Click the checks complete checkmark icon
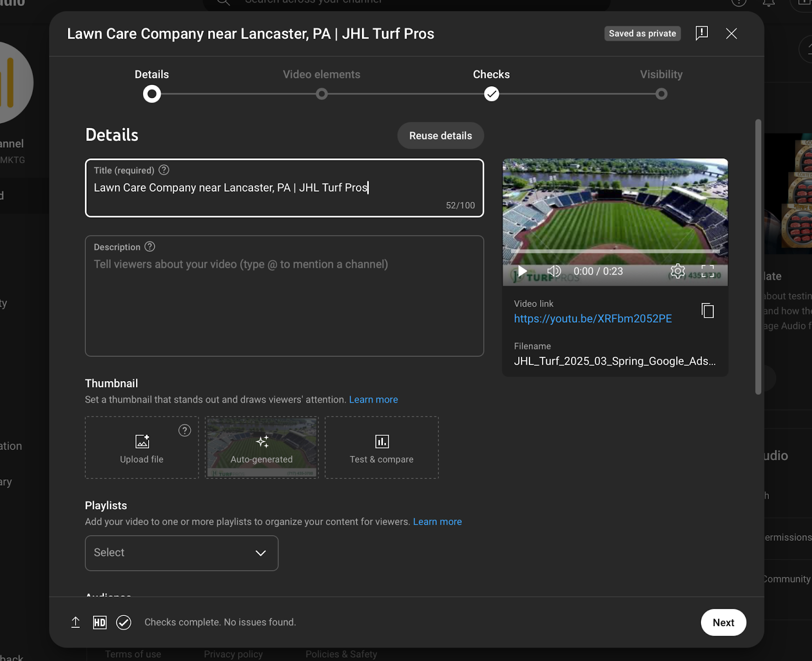This screenshot has width=812, height=661. pos(124,622)
